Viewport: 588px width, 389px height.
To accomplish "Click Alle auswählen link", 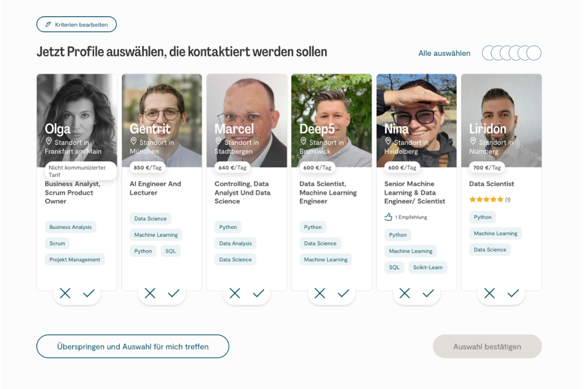I will pyautogui.click(x=444, y=53).
